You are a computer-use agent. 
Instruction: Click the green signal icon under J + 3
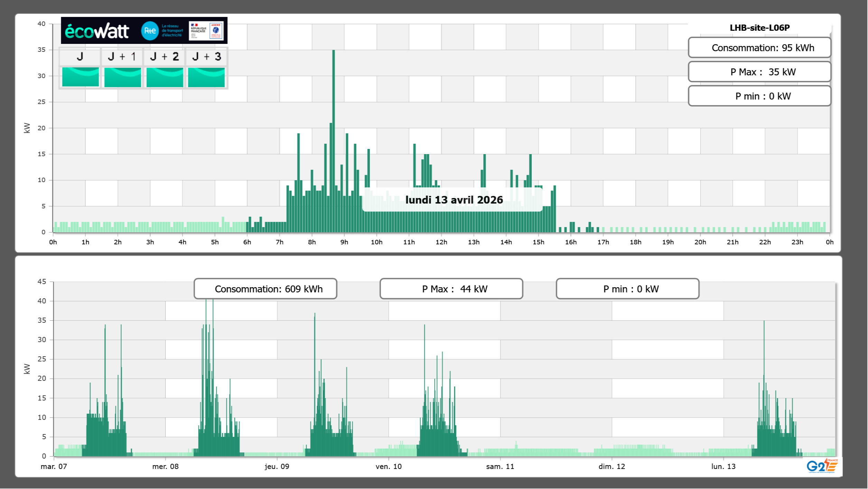(206, 77)
